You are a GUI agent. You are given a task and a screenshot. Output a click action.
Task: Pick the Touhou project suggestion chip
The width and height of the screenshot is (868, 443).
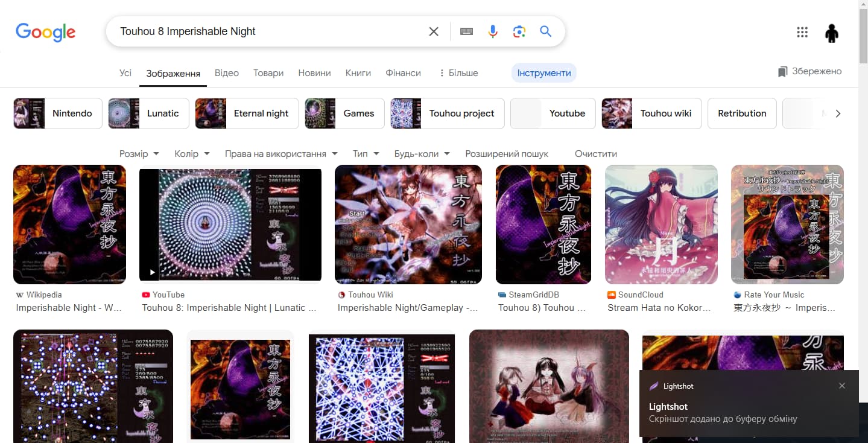447,113
